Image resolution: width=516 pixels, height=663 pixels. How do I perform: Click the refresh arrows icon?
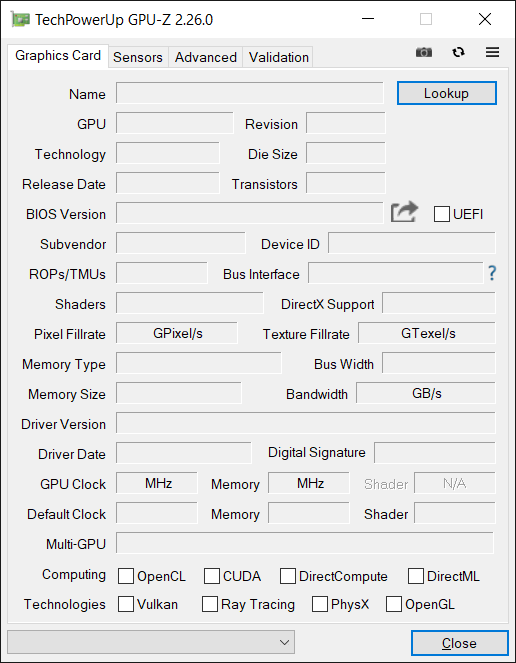[458, 52]
